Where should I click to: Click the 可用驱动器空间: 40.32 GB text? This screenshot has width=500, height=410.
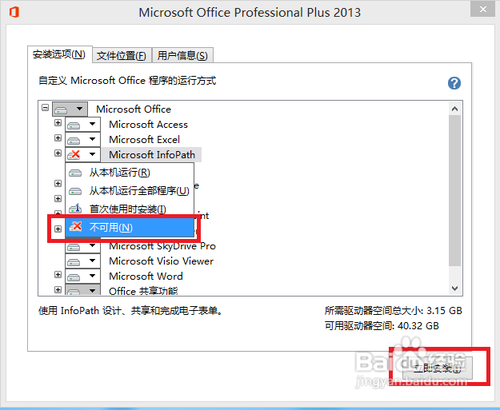[x=382, y=326]
